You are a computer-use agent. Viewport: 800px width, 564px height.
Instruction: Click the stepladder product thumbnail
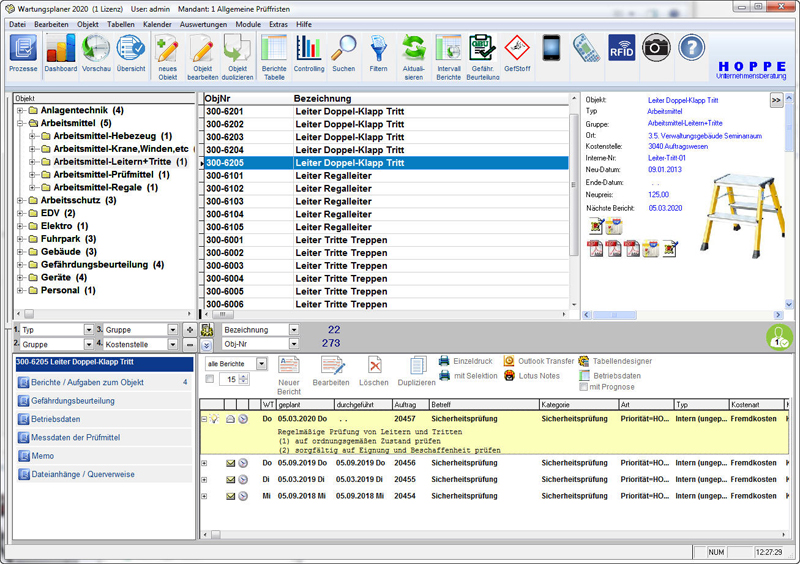(x=744, y=212)
